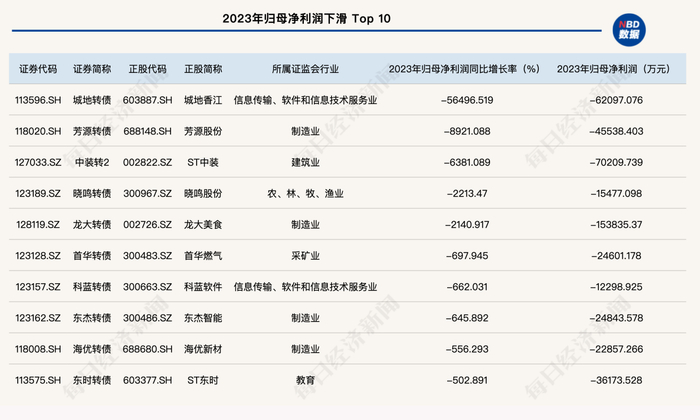Select the cell 城地香江
Image resolution: width=700 pixels, height=420 pixels.
point(203,100)
